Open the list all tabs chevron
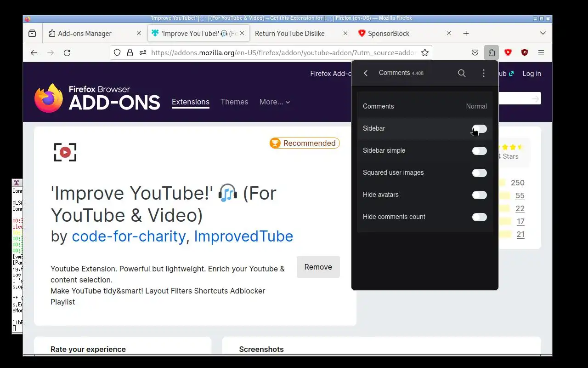Screen dimensions: 588x368 coord(543,33)
